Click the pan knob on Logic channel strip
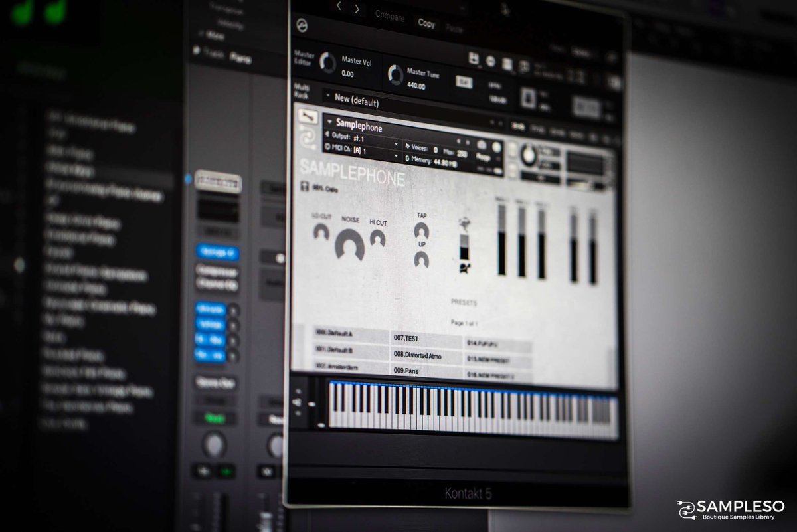Screen dimensions: 797x532 click(x=214, y=444)
